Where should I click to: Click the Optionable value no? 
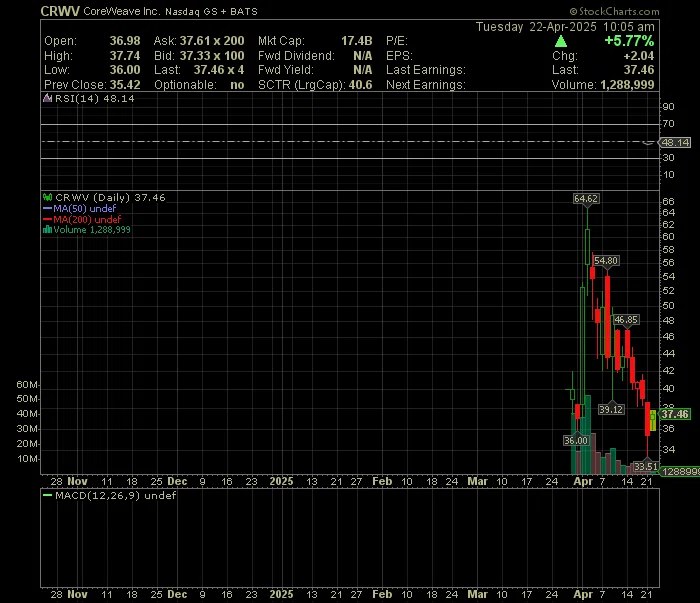coord(237,85)
